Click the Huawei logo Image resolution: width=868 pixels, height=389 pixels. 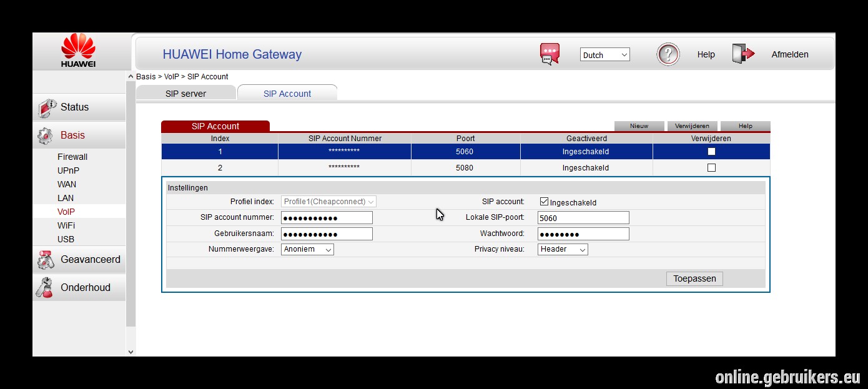[79, 51]
